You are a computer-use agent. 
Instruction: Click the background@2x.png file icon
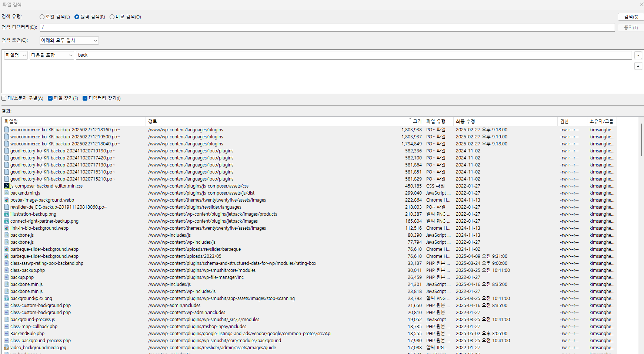click(x=6, y=299)
